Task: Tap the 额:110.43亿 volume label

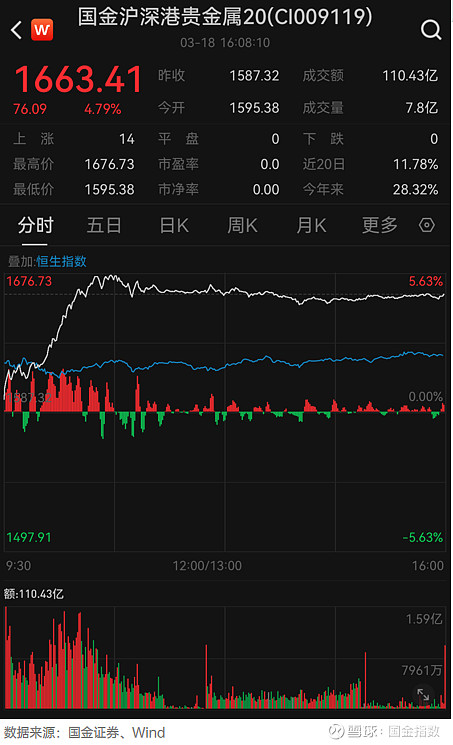Action: point(33,594)
